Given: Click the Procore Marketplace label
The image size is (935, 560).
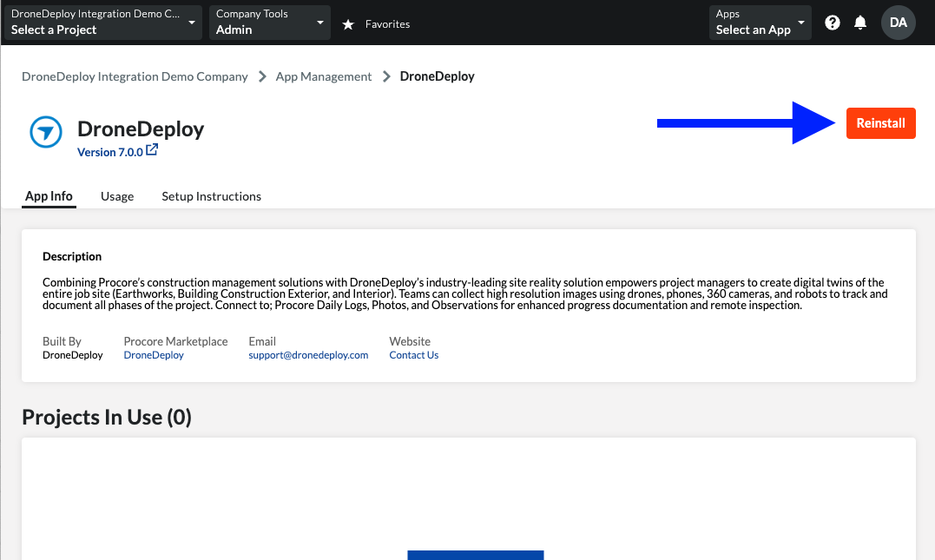Looking at the screenshot, I should coord(176,342).
